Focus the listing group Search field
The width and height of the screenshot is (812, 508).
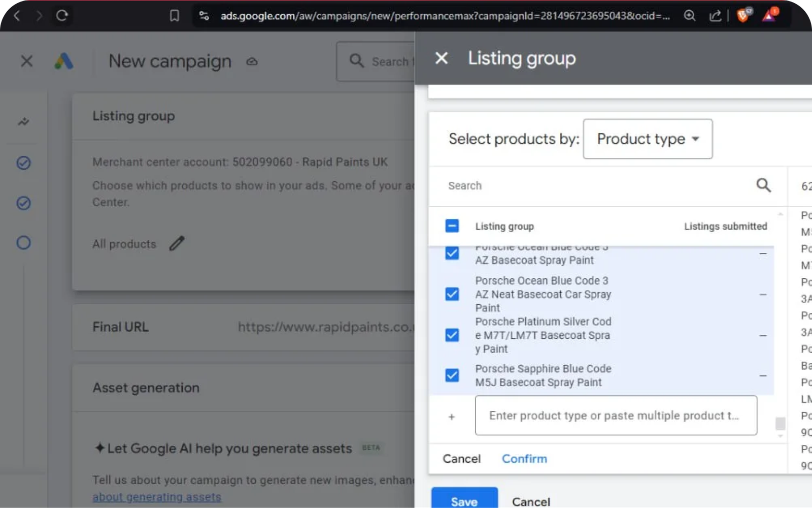tap(599, 185)
